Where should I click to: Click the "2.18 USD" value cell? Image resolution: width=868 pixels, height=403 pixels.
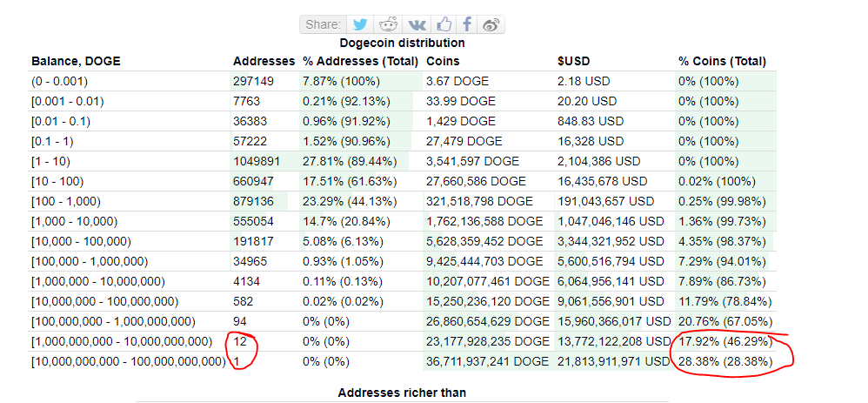click(x=584, y=82)
